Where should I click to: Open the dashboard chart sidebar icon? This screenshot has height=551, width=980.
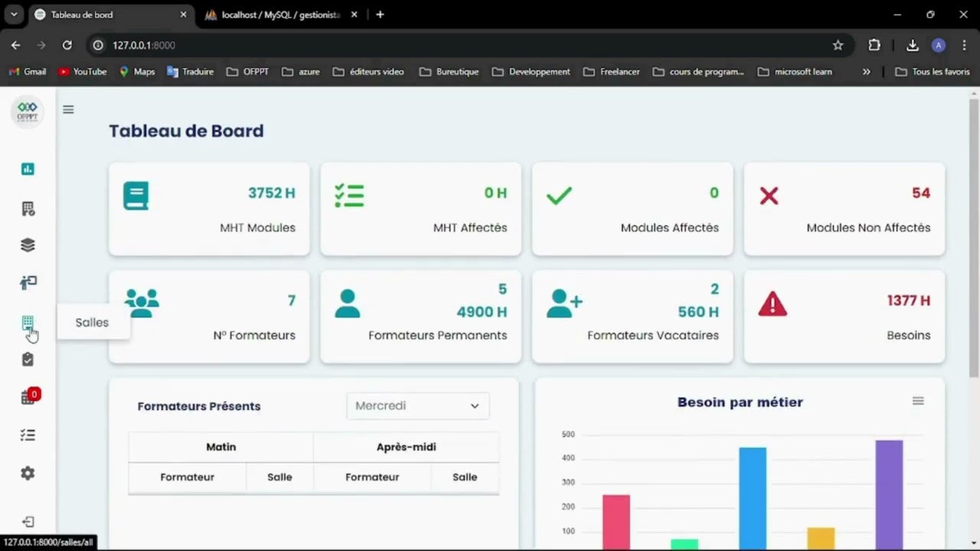pyautogui.click(x=28, y=169)
